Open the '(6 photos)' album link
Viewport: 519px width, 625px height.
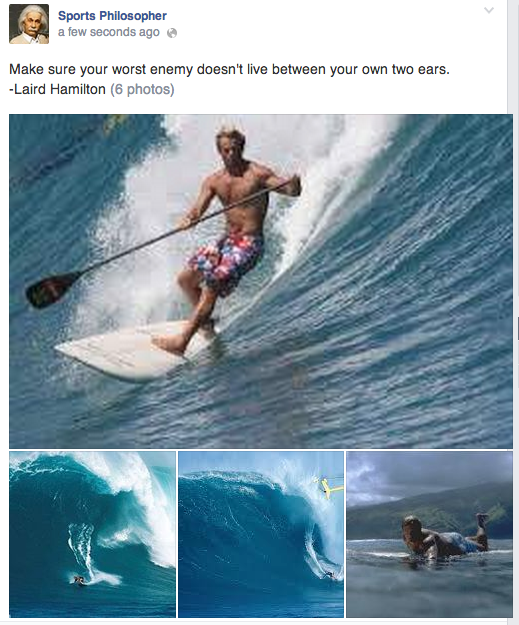142,89
